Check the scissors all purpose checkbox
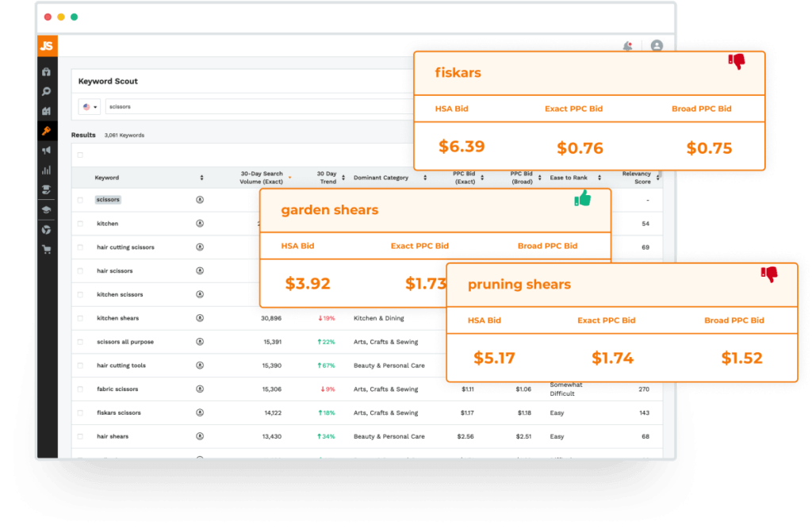The width and height of the screenshot is (812, 529). [x=80, y=342]
